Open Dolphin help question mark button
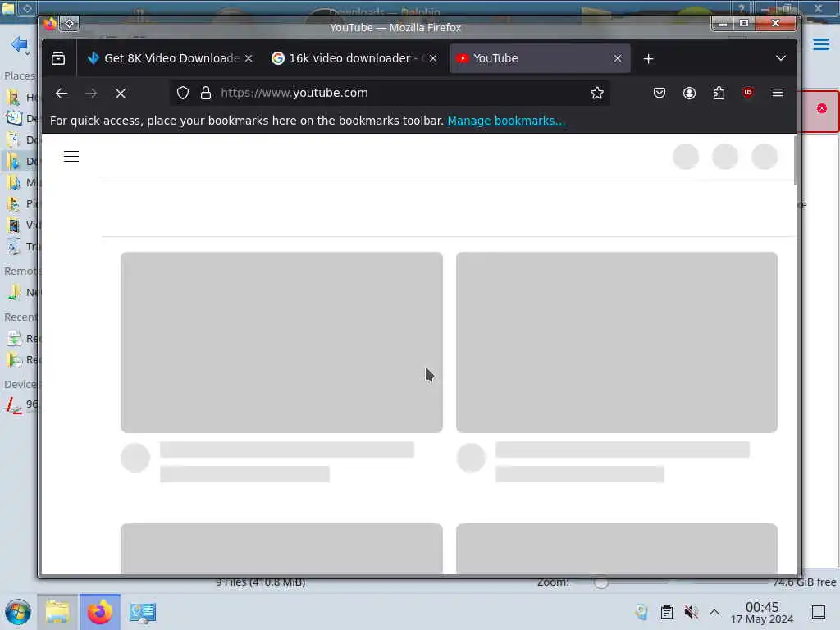Image resolution: width=840 pixels, height=630 pixels. [x=741, y=8]
